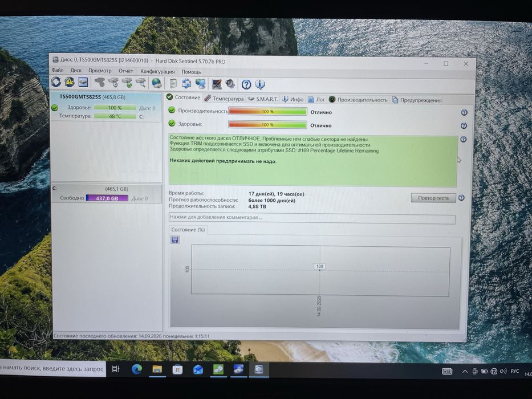Click the help icon beside green status text
The width and height of the screenshot is (532, 399).
(x=463, y=140)
